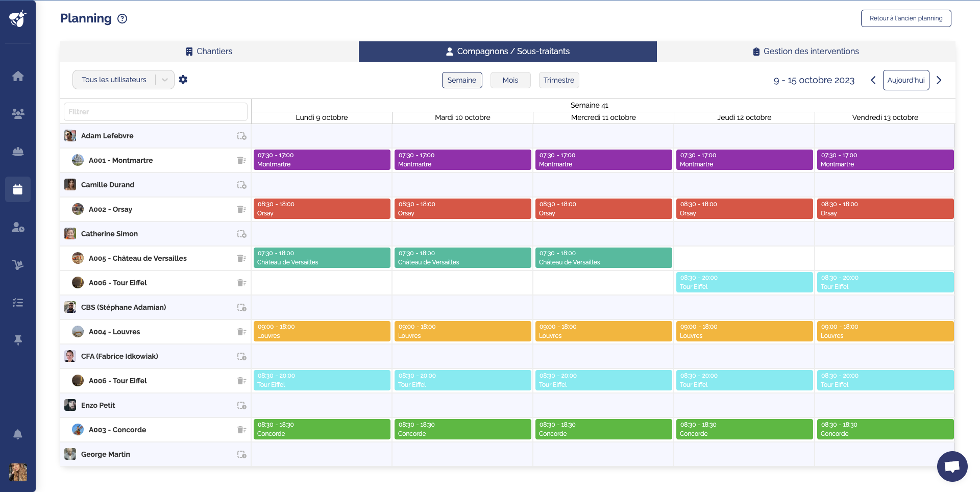Click the notifications bell icon
Viewport: 980px width, 492px height.
pos(18,434)
